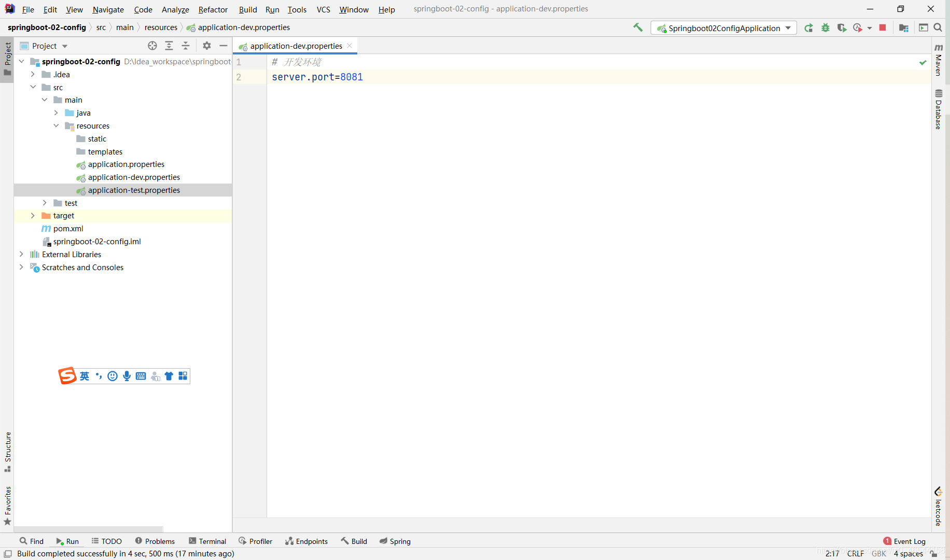Open the leetcode tool window

coord(939,506)
